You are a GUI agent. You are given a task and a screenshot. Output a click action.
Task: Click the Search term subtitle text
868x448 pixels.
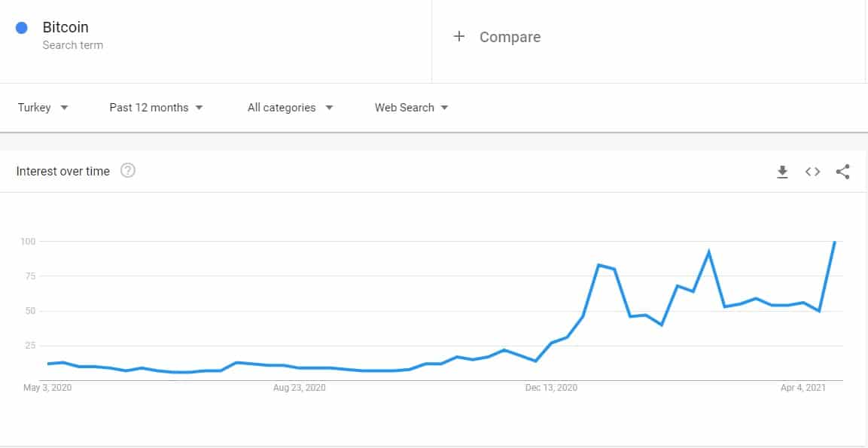click(72, 45)
